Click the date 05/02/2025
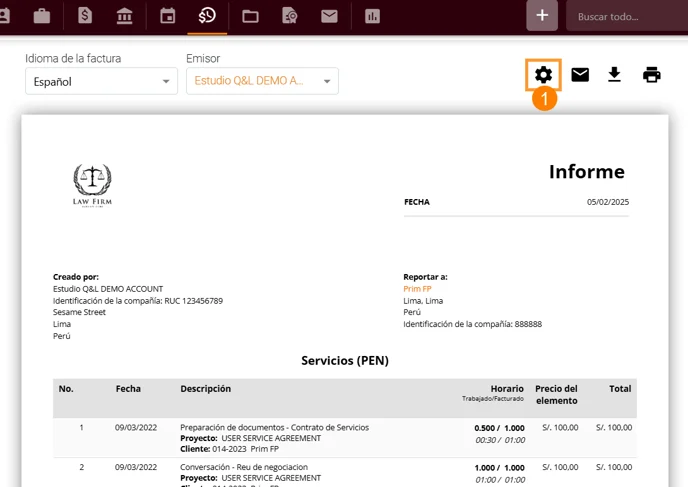 (608, 202)
